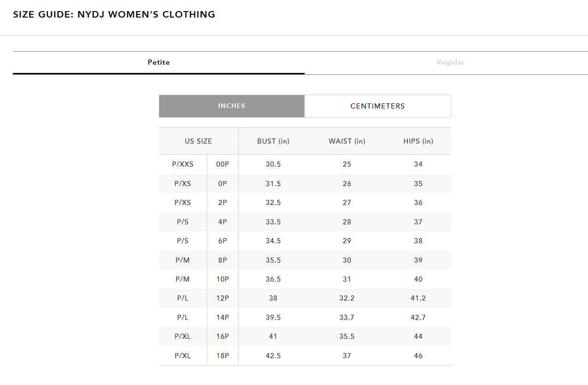Click the 00P size cell
Viewport: 588px width, 385px height.
[222, 164]
